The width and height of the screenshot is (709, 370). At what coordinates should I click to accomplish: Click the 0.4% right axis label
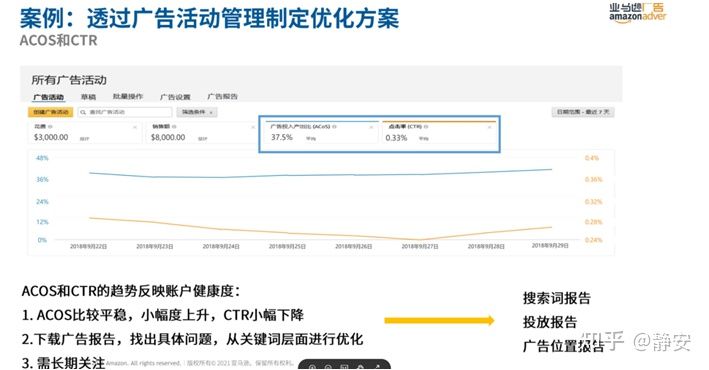click(592, 158)
